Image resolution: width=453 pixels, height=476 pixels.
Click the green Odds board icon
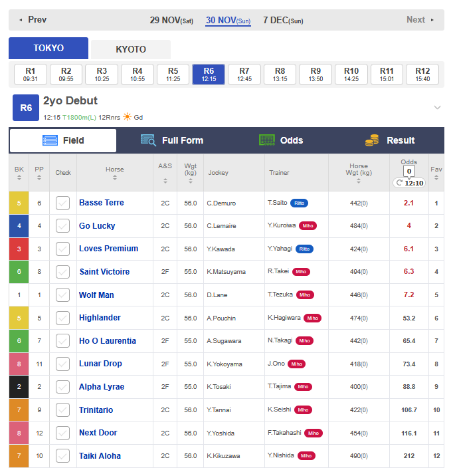(267, 140)
